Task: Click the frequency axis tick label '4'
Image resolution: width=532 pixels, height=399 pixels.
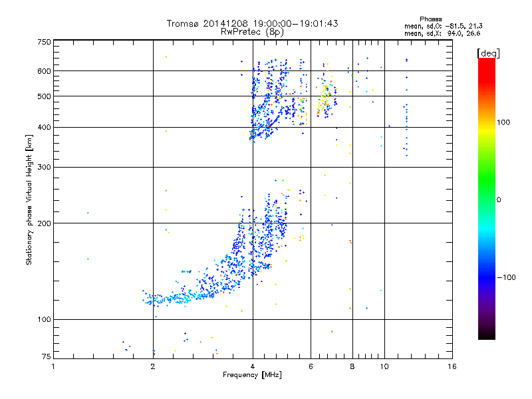Action: point(253,366)
